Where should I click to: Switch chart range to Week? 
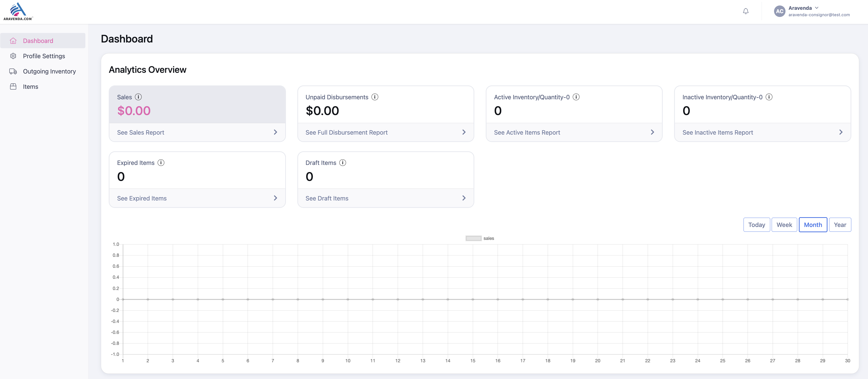point(784,225)
